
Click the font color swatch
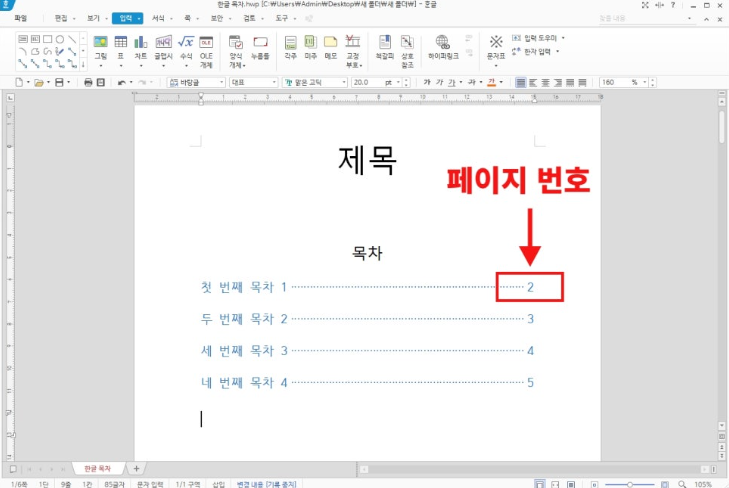click(491, 82)
